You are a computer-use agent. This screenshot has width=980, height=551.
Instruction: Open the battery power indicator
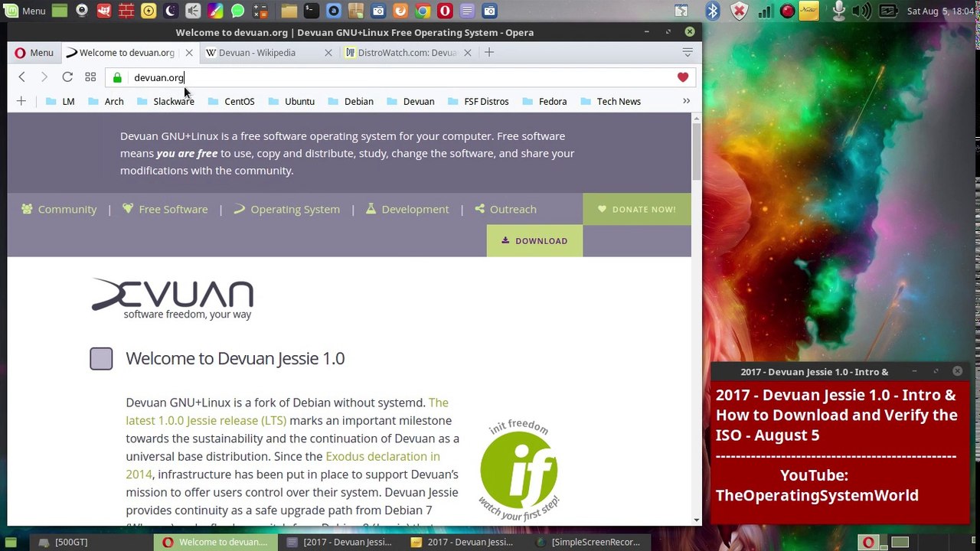pos(888,11)
